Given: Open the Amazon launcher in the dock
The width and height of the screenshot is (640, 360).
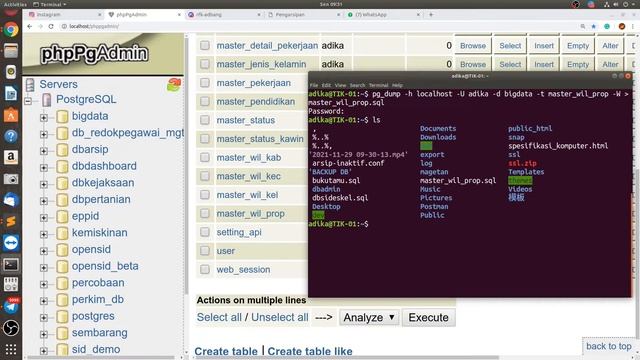Looking at the screenshot, I should tap(11, 157).
